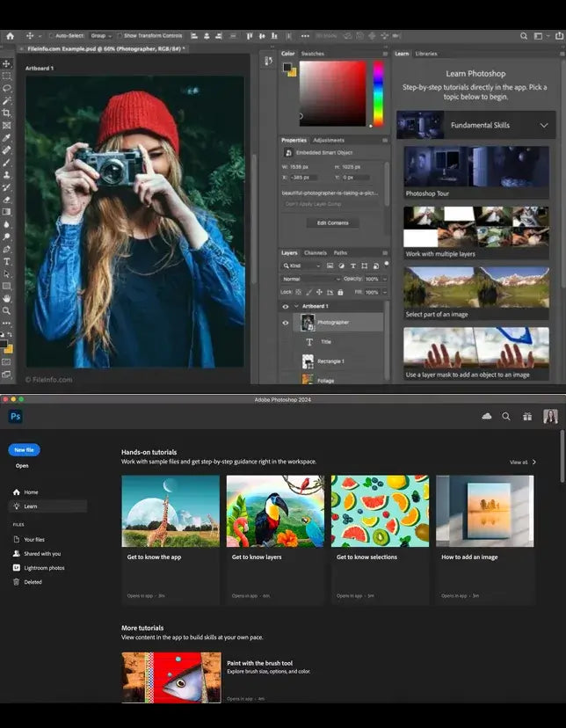Open Your files in the sidebar

click(x=29, y=540)
